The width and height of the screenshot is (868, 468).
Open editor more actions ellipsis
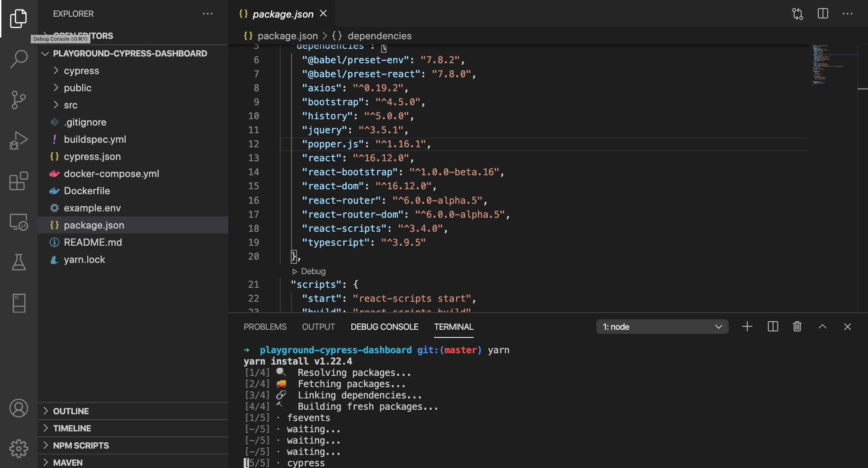click(x=847, y=14)
